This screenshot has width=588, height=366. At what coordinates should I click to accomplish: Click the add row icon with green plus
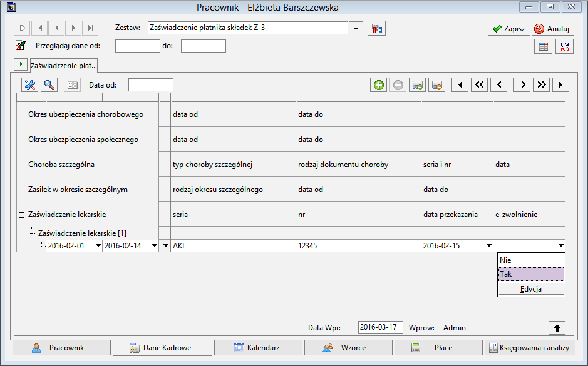click(x=417, y=85)
